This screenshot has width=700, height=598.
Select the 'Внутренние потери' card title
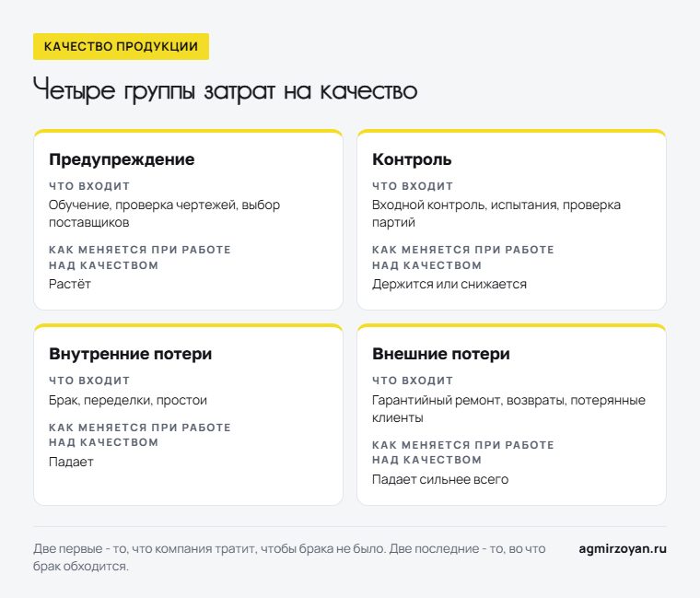click(x=131, y=354)
